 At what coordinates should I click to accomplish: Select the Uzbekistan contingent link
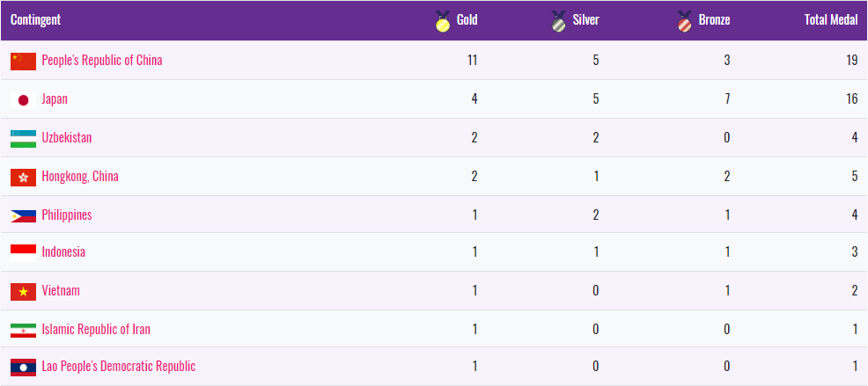[x=67, y=138]
